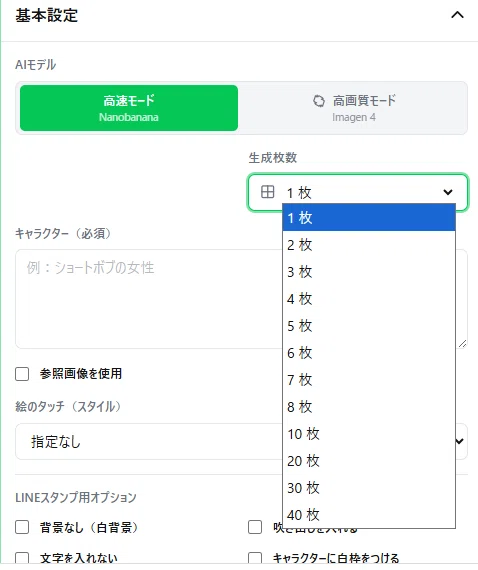The width and height of the screenshot is (478, 570).
Task: Tick the 背景なし（白背景） checkbox
Action: (22, 527)
